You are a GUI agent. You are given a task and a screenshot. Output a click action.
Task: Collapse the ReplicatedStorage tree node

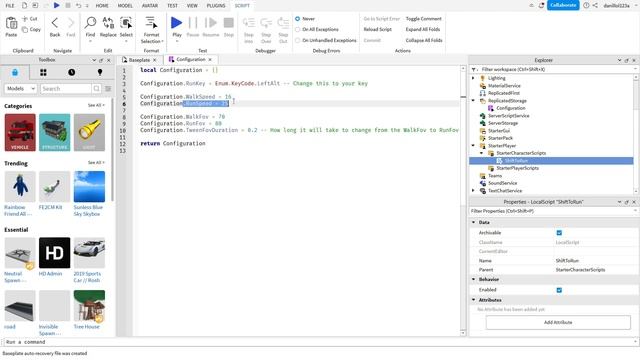pyautogui.click(x=473, y=100)
